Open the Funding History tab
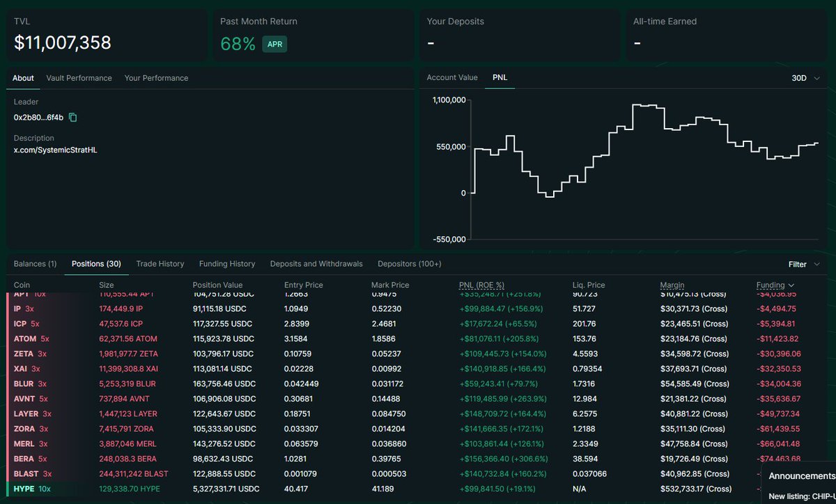Screen dimensions: 836x504 (227, 264)
